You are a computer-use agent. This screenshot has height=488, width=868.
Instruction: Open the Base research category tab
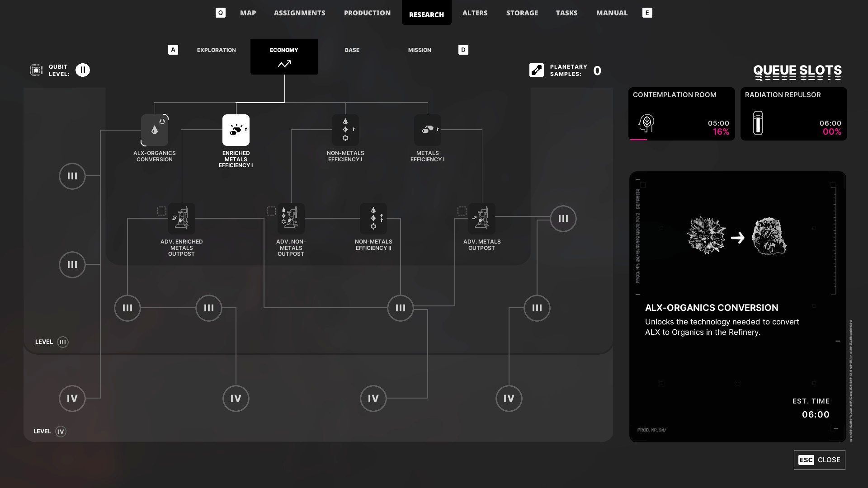coord(352,50)
